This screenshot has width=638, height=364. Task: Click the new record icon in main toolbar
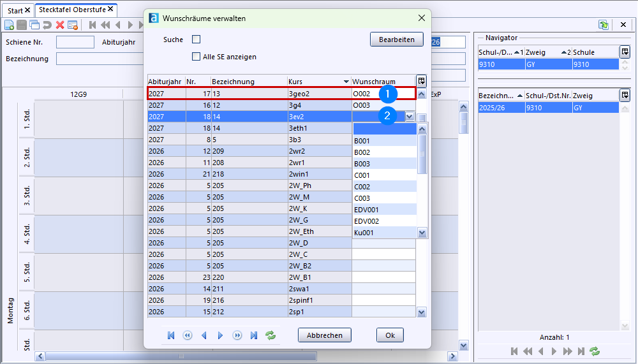10,25
